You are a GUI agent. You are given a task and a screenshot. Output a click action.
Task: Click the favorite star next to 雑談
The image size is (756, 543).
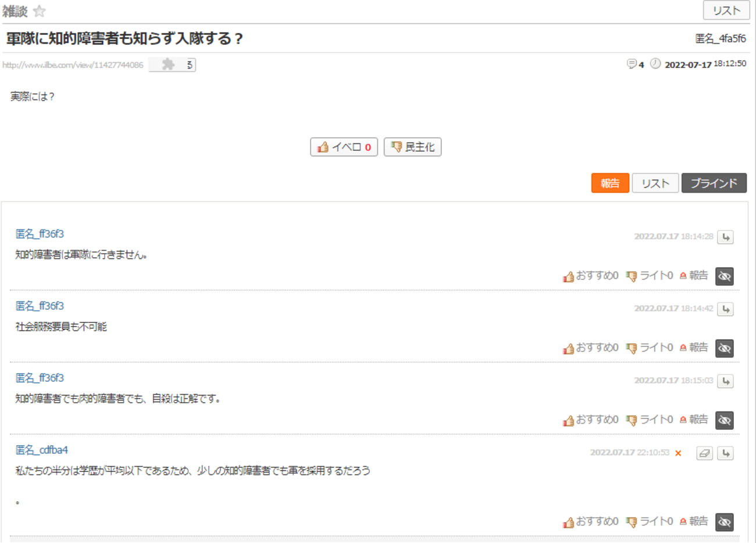click(40, 11)
